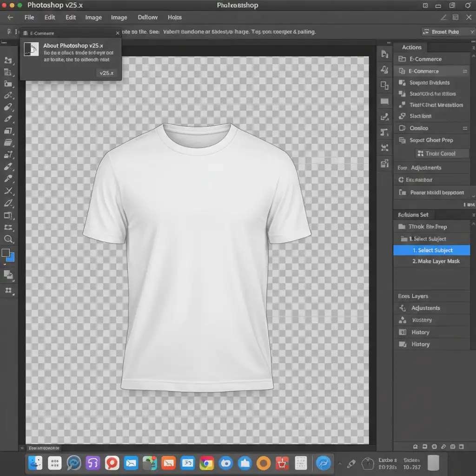Select the Zoom magnifier tool

(8, 239)
